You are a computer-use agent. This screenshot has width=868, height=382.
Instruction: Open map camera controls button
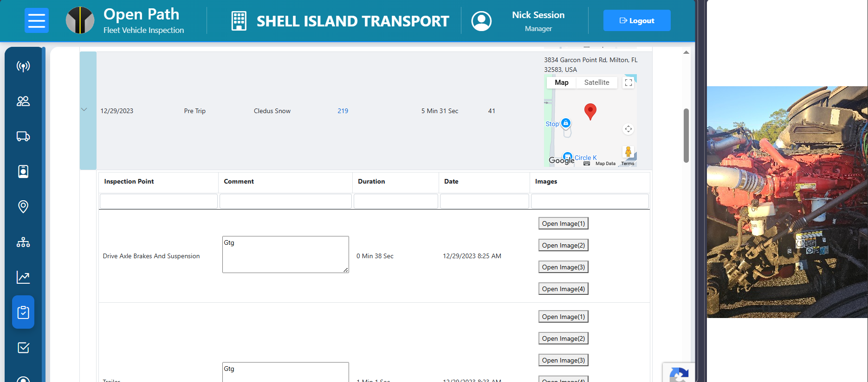pyautogui.click(x=628, y=129)
